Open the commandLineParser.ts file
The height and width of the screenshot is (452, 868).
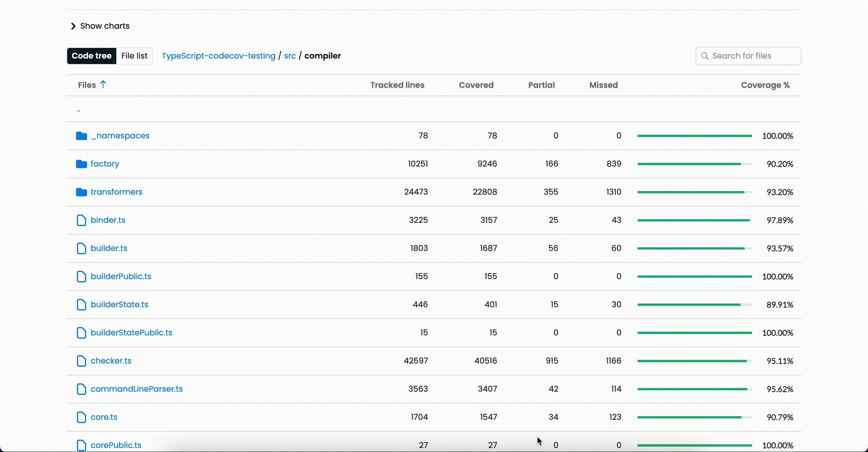pos(137,389)
